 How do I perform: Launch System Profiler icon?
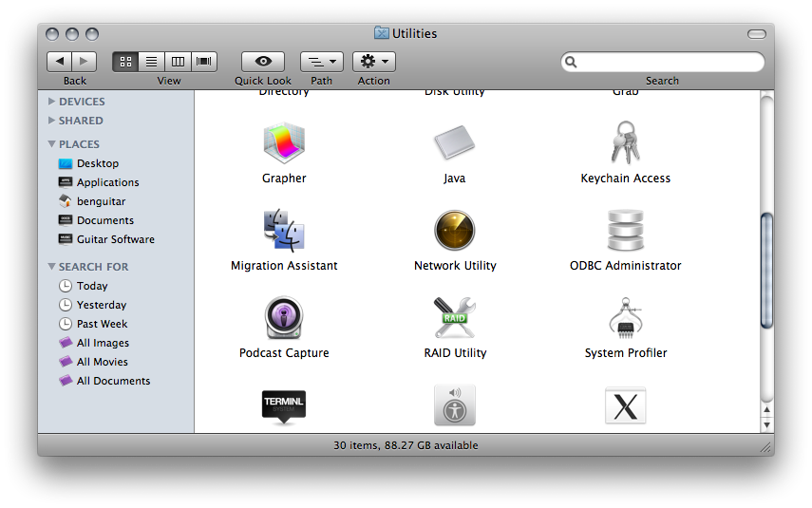[626, 318]
